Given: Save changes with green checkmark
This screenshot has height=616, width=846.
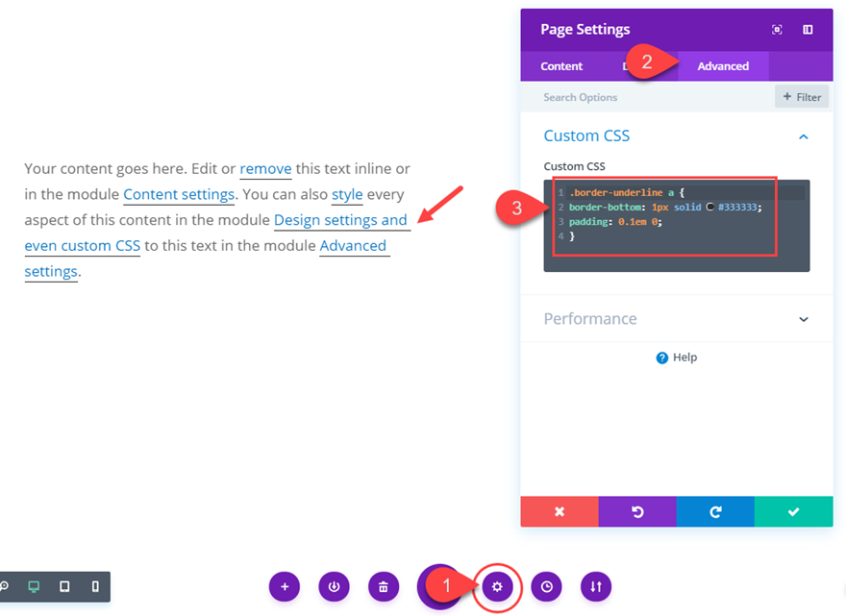Looking at the screenshot, I should (x=794, y=511).
